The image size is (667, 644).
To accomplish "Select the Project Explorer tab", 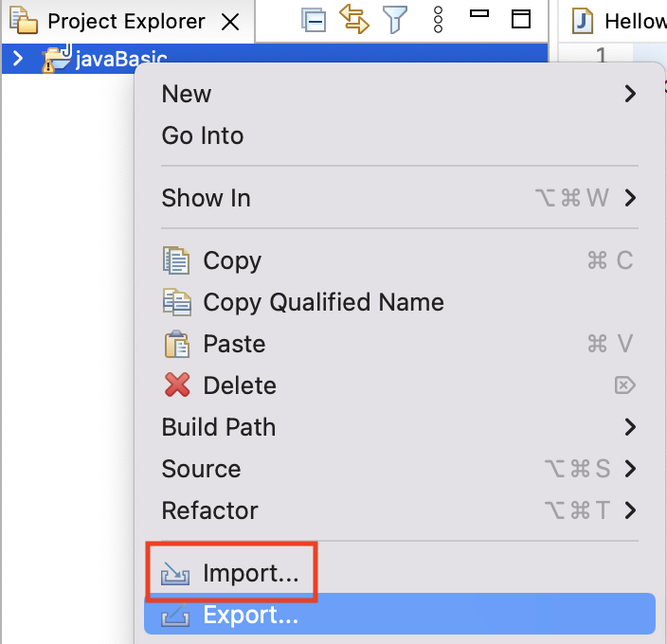I will [x=126, y=21].
